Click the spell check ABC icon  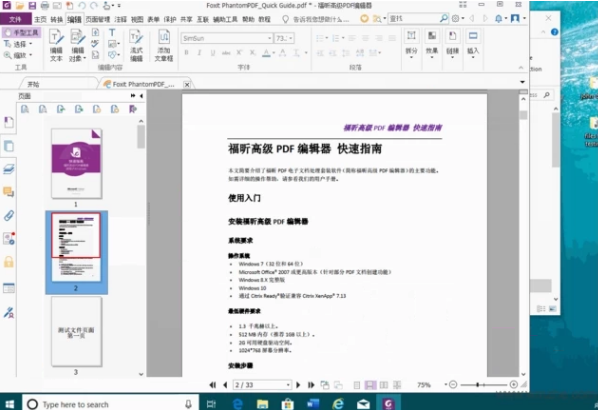95,44
